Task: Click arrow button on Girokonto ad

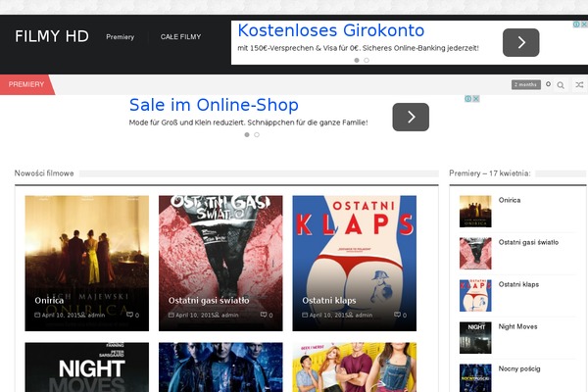Action: point(521,42)
